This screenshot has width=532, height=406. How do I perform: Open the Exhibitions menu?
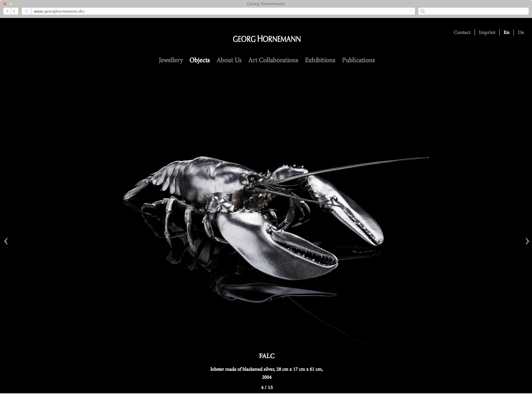click(320, 60)
